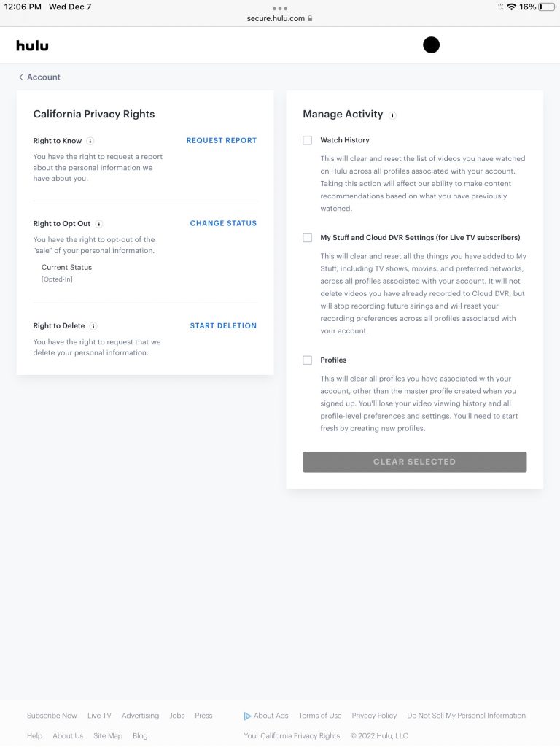Viewport: 560px width, 747px height.
Task: Select the Profiles checkbox
Action: pyautogui.click(x=307, y=360)
